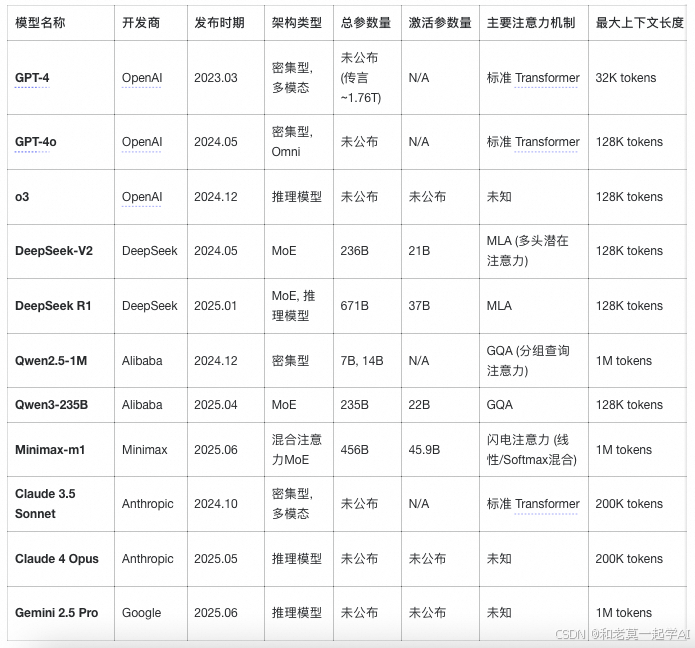Open the Transformer link in the GPT-4o row
Image resolution: width=695 pixels, height=648 pixels.
(547, 142)
